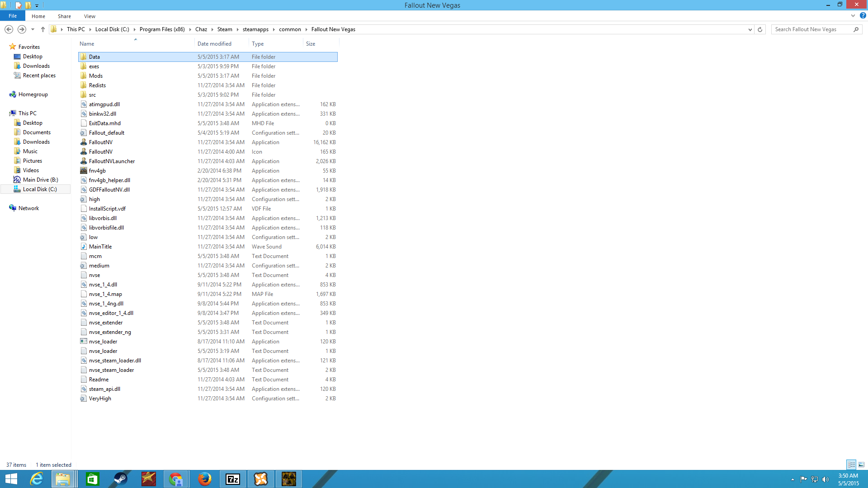Viewport: 868px width, 488px height.
Task: Open the Home ribbon tab
Action: click(38, 16)
